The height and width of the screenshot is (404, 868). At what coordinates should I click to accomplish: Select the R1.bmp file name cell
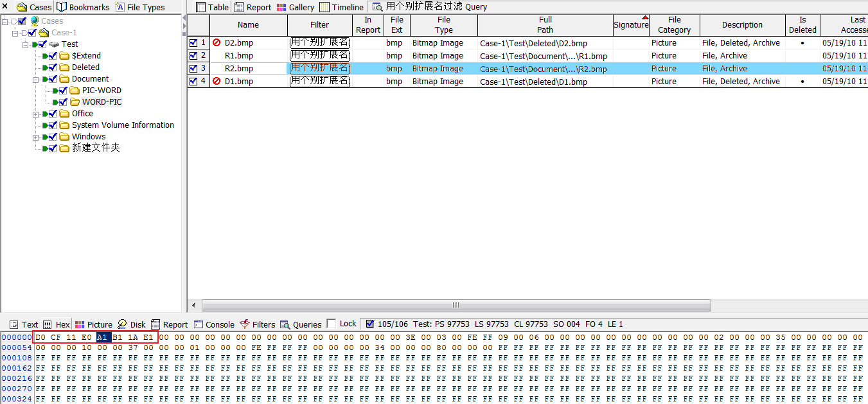249,56
